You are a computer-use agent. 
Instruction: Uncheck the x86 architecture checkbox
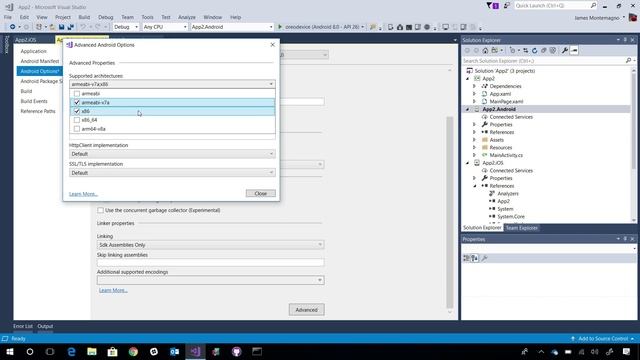(x=77, y=111)
